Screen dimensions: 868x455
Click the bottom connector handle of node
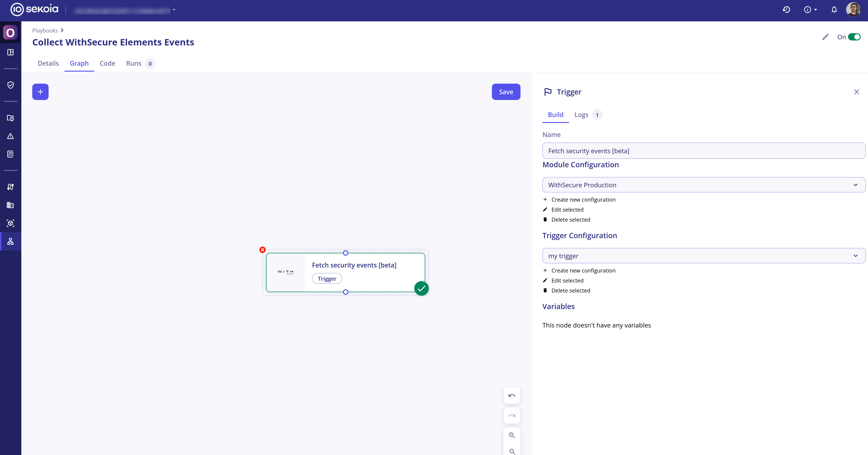[345, 292]
